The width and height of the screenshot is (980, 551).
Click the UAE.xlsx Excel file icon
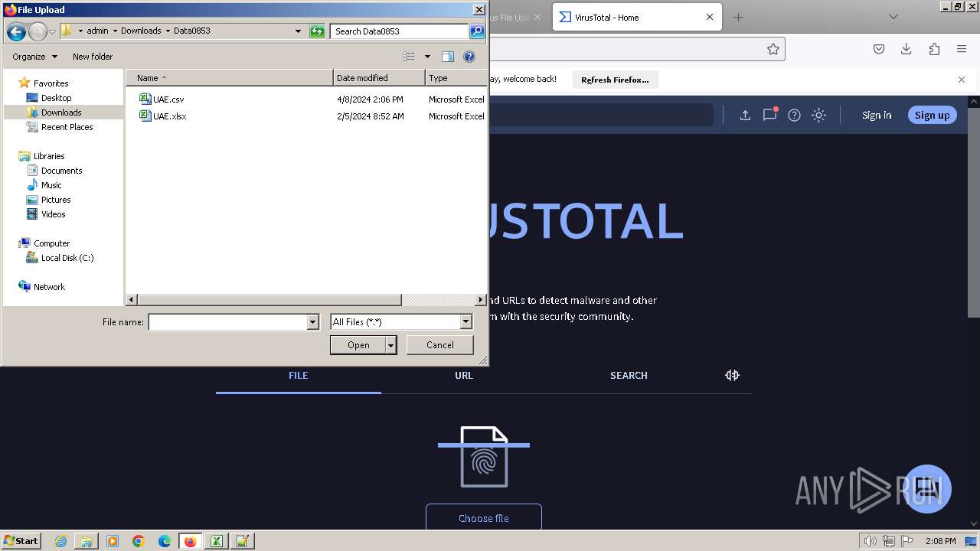coord(145,116)
